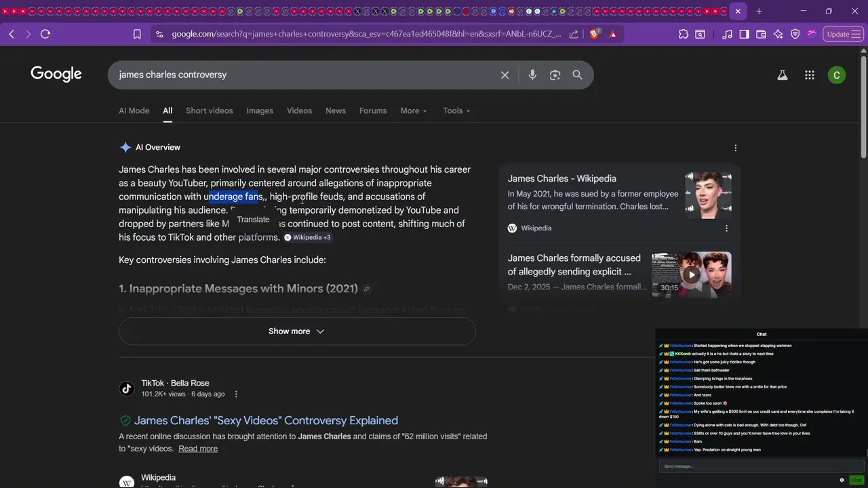Switch to the AI Mode tab
868x488 pixels.
point(134,110)
